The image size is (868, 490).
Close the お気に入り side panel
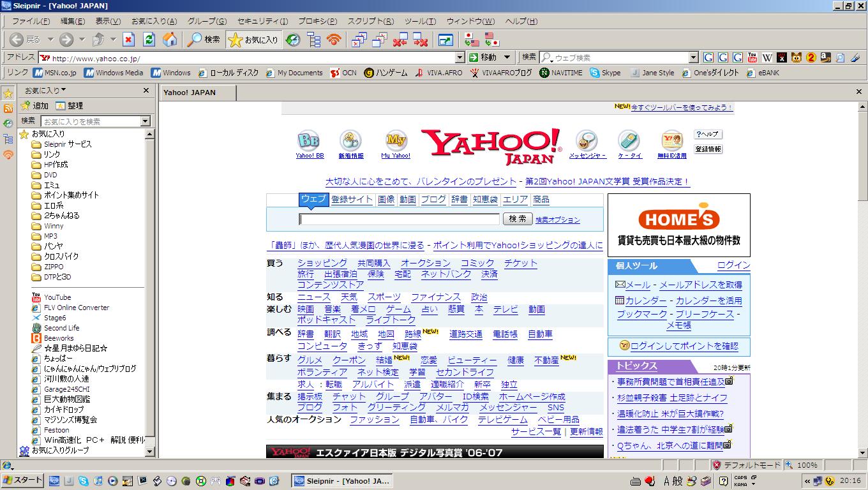pos(146,91)
